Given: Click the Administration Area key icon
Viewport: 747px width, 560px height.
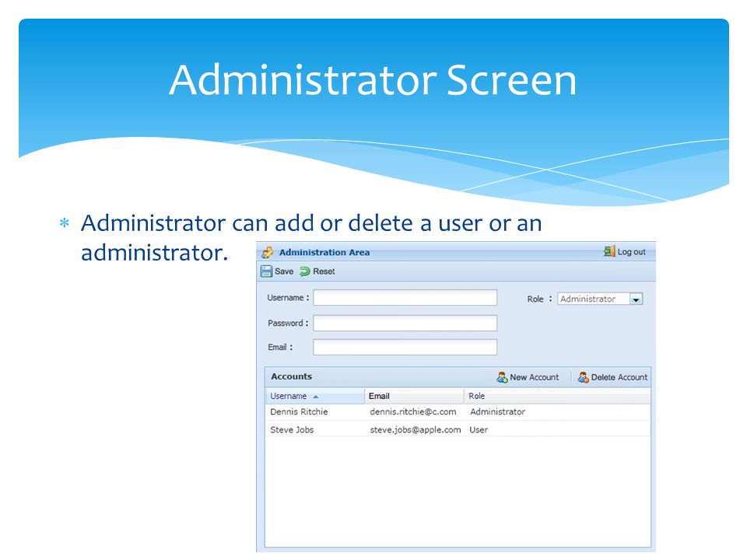Looking at the screenshot, I should click(x=268, y=252).
